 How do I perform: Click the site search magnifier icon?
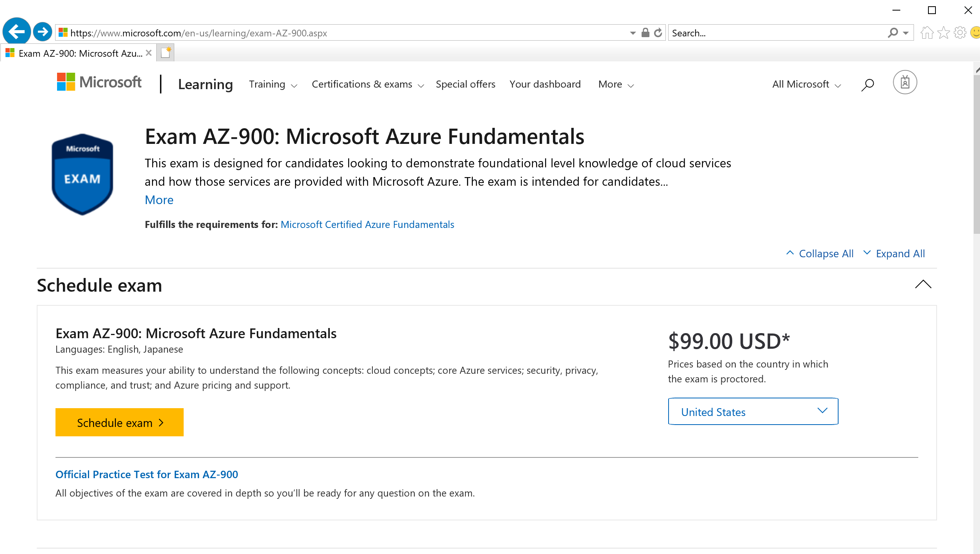tap(867, 84)
